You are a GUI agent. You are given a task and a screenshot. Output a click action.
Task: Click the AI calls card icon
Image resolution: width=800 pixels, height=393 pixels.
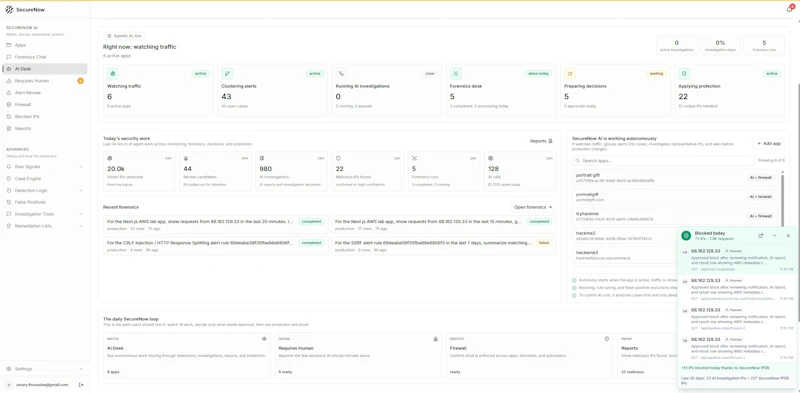490,158
